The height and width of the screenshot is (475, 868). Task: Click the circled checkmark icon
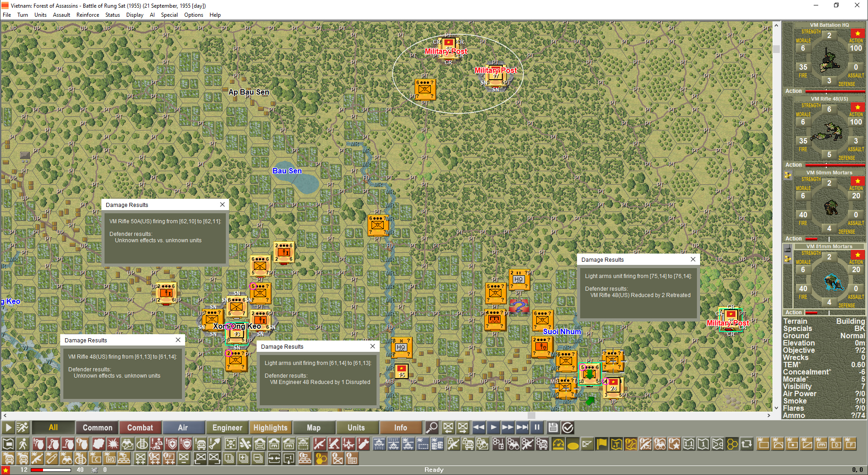568,427
